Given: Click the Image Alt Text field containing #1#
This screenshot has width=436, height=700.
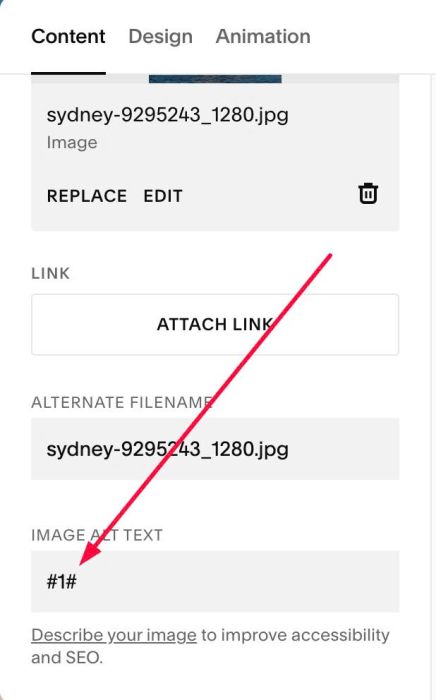Looking at the screenshot, I should [215, 581].
